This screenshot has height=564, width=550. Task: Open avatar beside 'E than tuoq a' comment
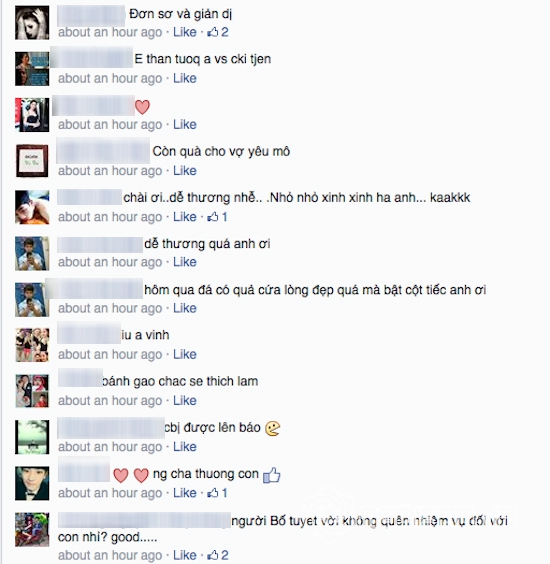point(32,69)
